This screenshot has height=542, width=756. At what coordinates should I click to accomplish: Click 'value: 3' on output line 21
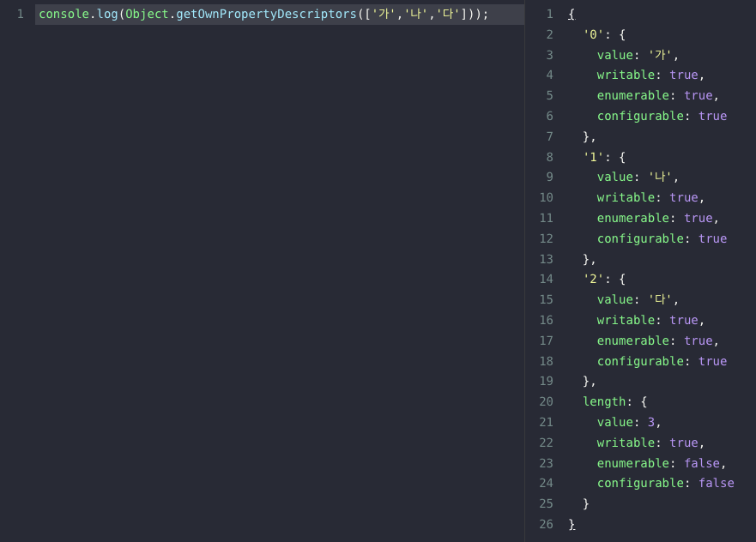pos(626,423)
